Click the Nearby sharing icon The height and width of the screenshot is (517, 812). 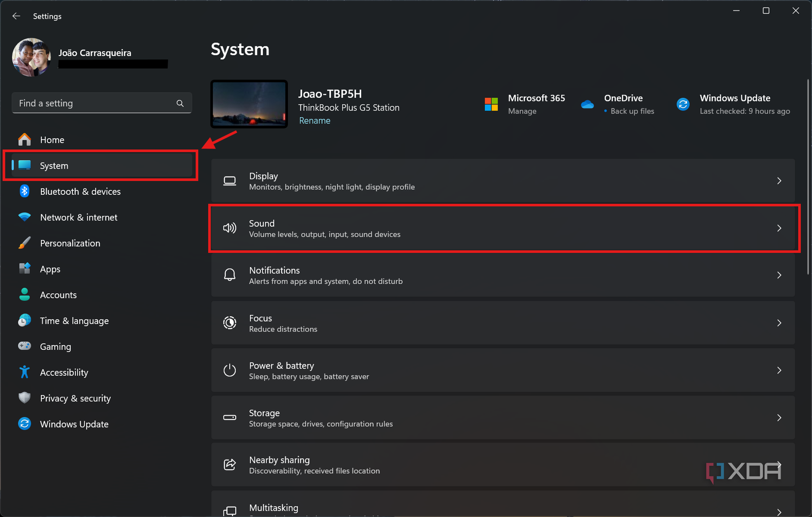(x=230, y=465)
